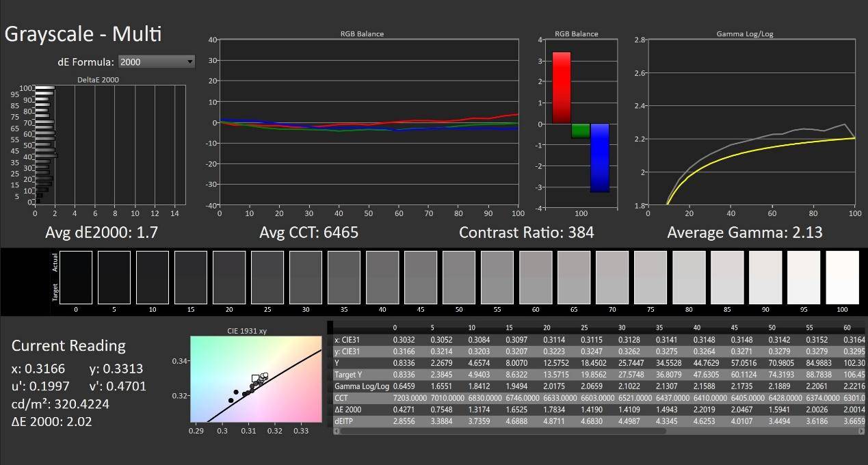Click the dEITP row label
Screen dimensions: 868x465
[345, 421]
